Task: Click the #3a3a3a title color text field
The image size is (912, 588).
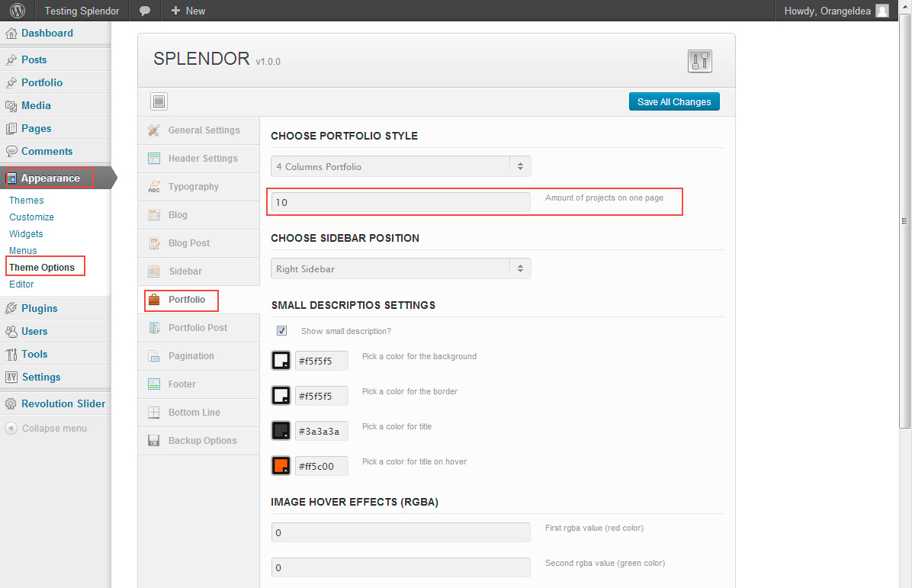Action: [x=322, y=431]
